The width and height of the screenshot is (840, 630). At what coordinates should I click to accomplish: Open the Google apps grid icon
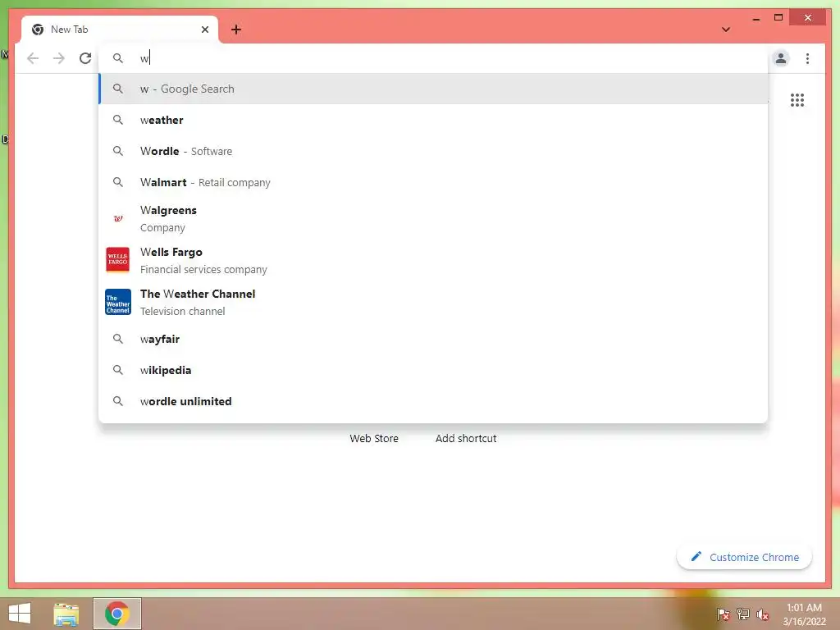coord(797,99)
